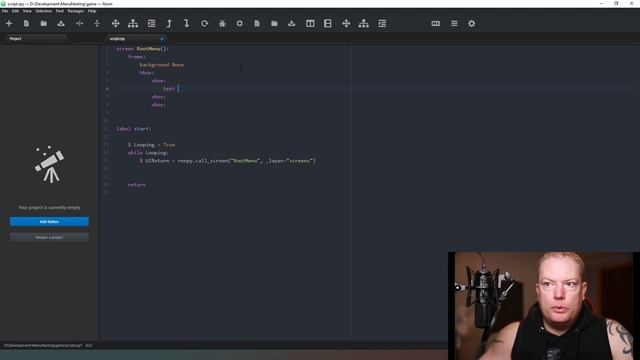Open the Edit menu
The image size is (640, 360).
15,11
